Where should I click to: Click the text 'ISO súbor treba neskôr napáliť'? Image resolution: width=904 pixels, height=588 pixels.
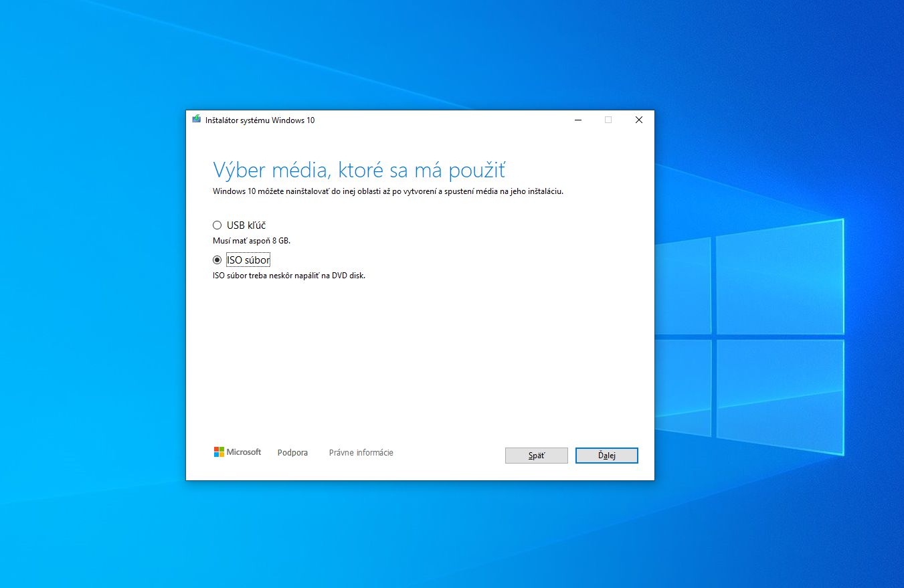(266, 275)
